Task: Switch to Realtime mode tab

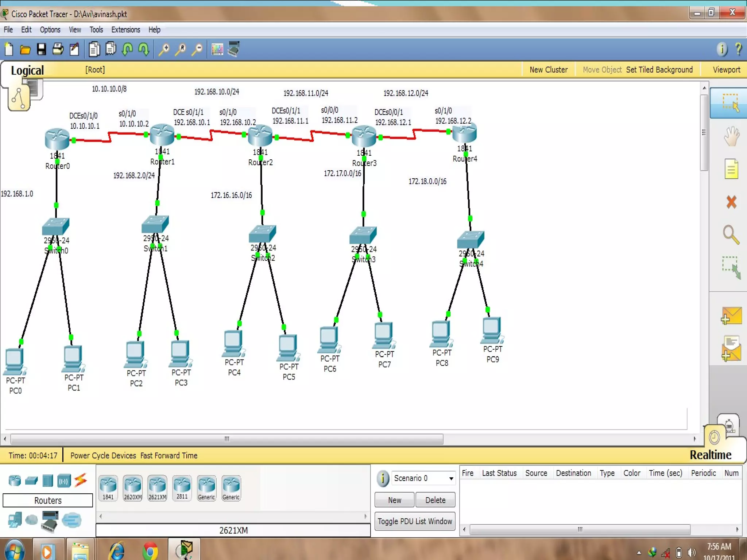Action: [x=710, y=455]
